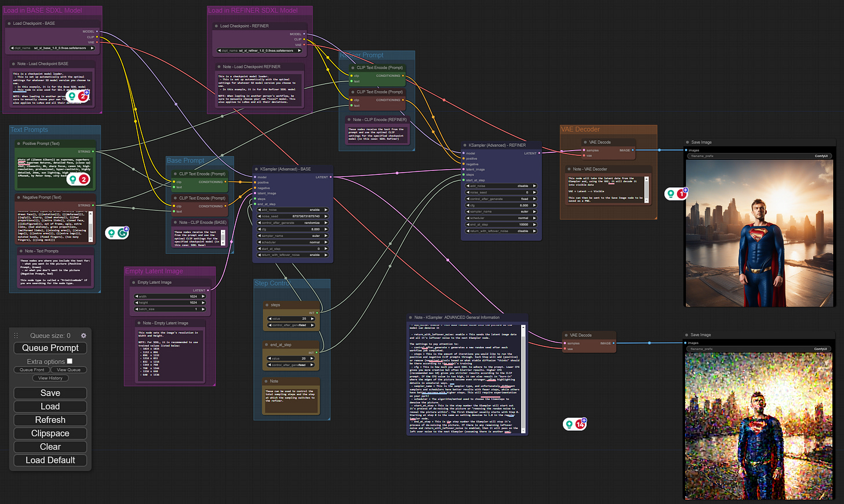Image resolution: width=844 pixels, height=504 pixels.
Task: Click Load Default button
Action: (50, 460)
